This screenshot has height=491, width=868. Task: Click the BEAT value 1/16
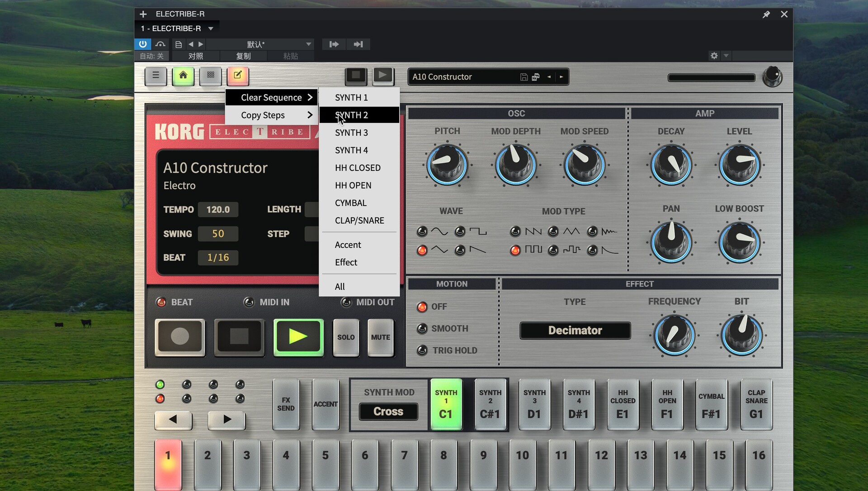[218, 258]
